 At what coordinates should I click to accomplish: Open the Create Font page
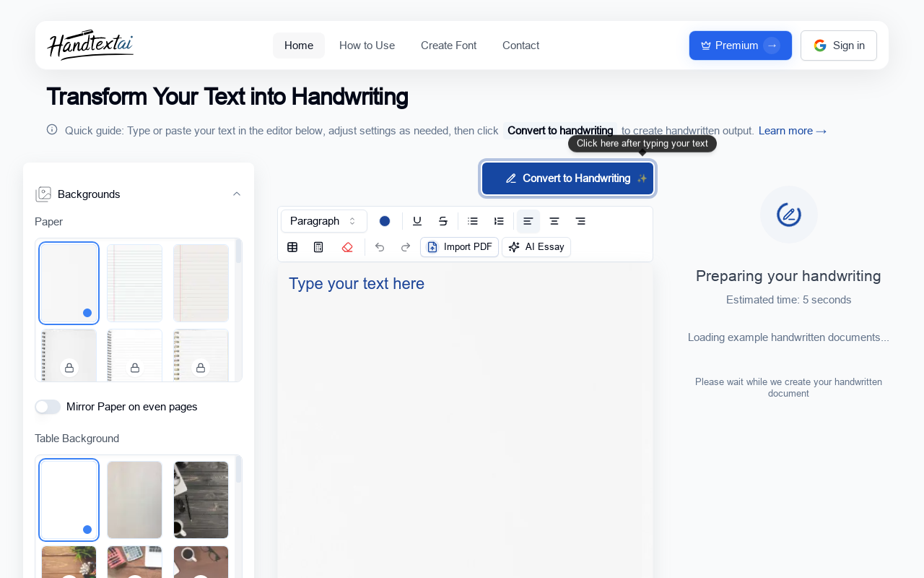(448, 46)
